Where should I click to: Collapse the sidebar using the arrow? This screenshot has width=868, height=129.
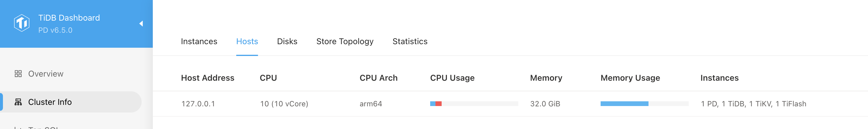click(141, 24)
